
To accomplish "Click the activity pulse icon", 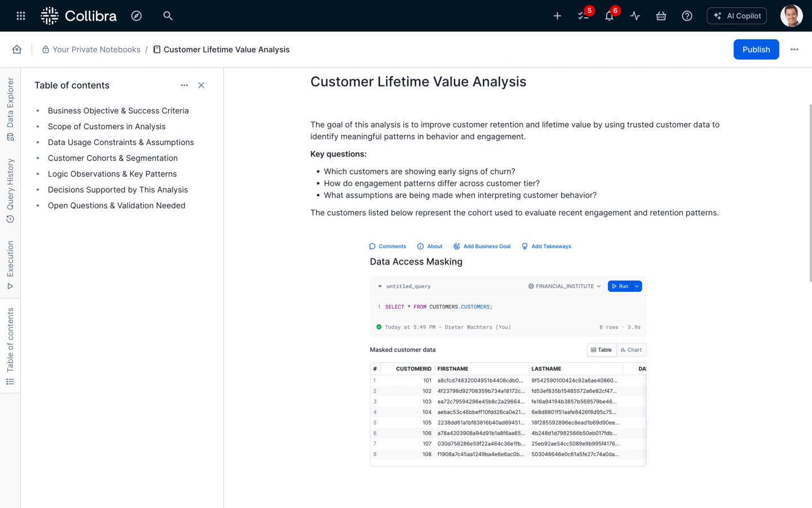I will point(636,16).
